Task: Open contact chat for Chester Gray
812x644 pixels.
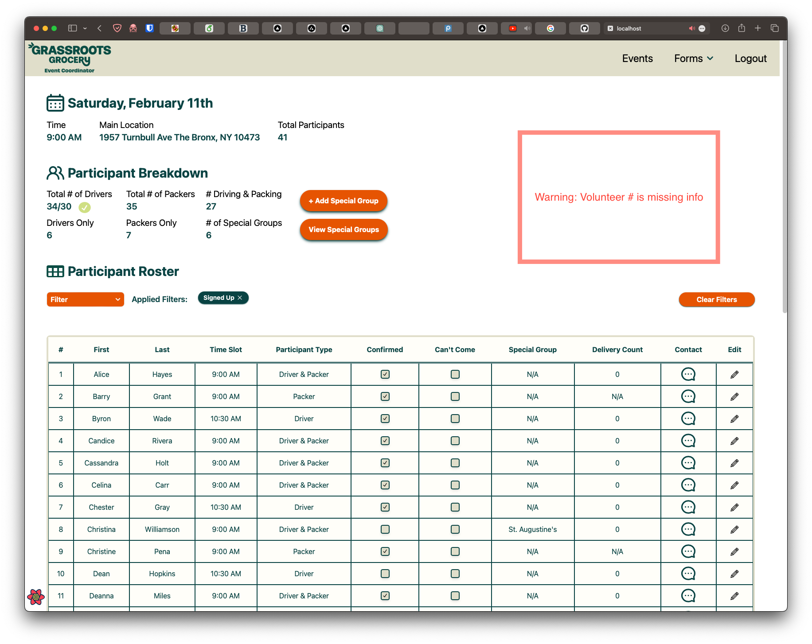Action: [688, 507]
